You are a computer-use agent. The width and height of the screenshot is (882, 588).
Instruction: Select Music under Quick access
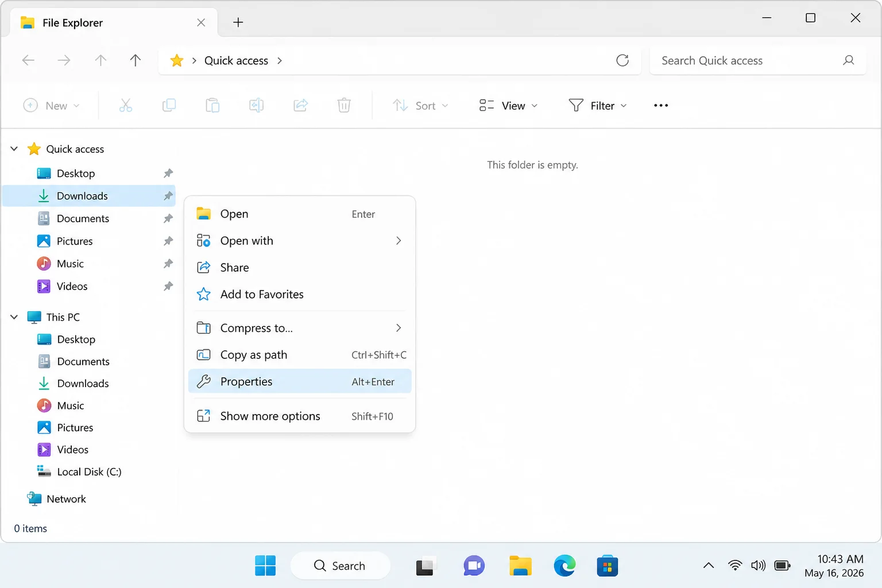[89, 264]
